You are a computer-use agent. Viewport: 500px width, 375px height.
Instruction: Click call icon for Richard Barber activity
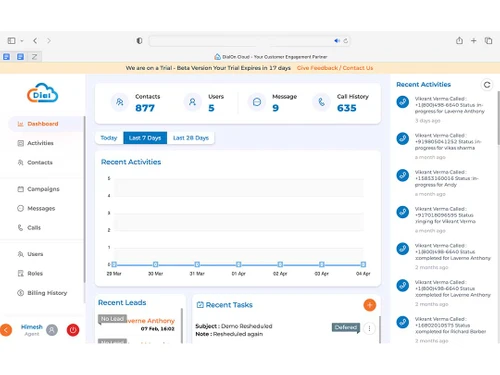click(x=403, y=322)
